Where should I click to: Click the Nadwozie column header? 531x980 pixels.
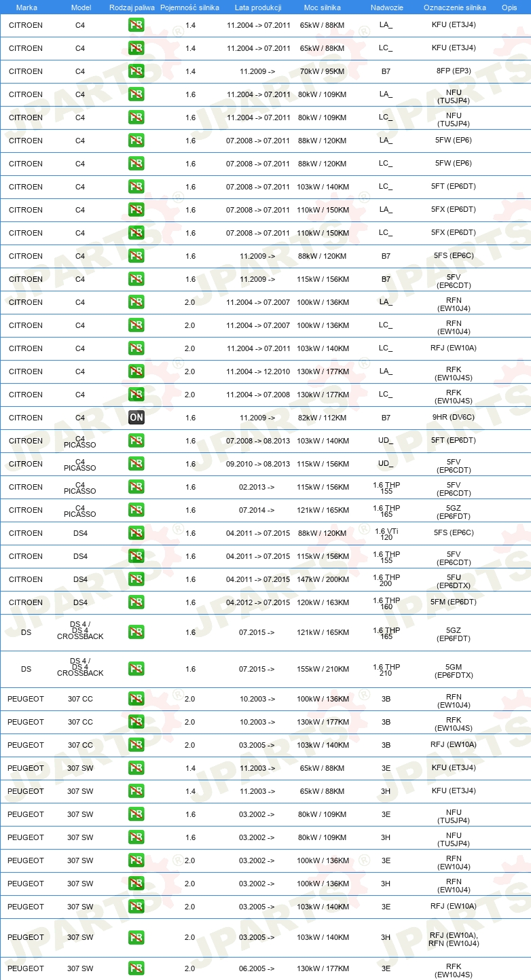[x=386, y=7]
